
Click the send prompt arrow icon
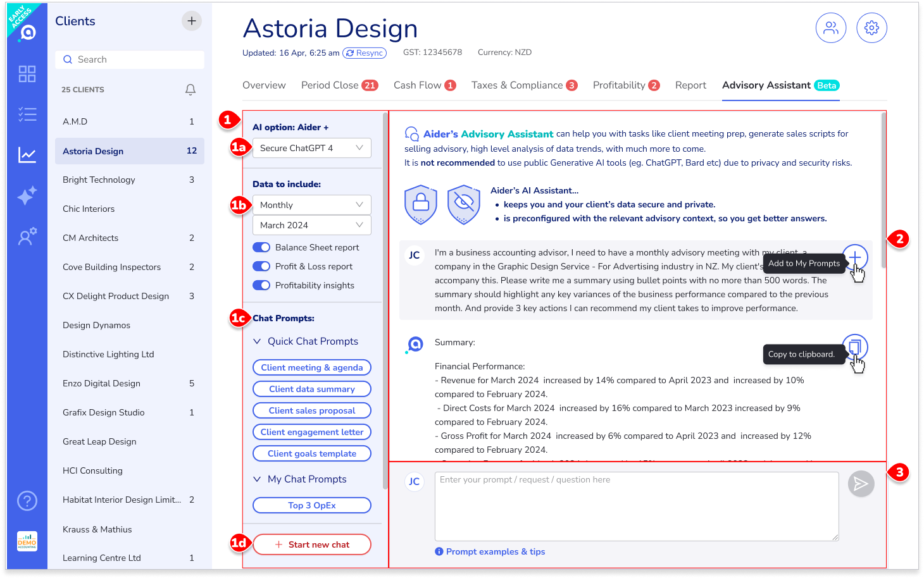pyautogui.click(x=861, y=484)
